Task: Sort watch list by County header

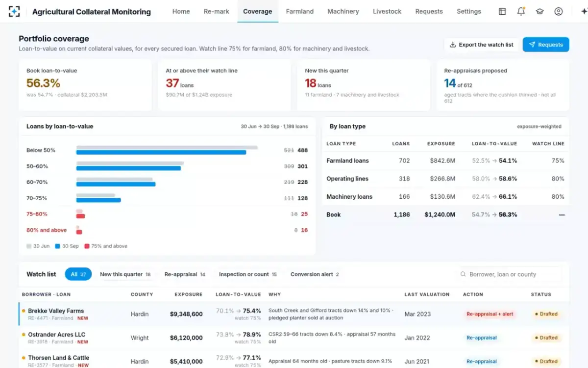Action: click(142, 294)
